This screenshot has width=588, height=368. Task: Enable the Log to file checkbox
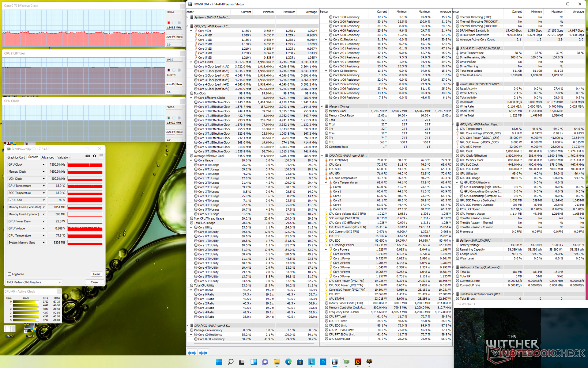10,274
